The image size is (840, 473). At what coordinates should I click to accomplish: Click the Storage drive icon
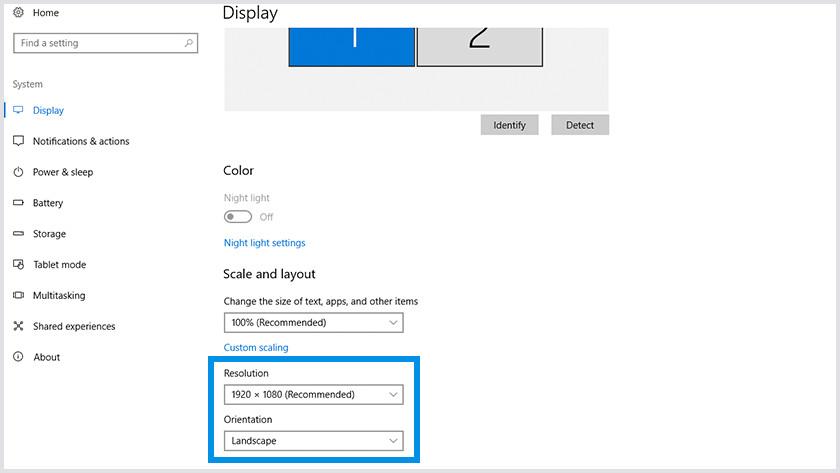(x=18, y=234)
